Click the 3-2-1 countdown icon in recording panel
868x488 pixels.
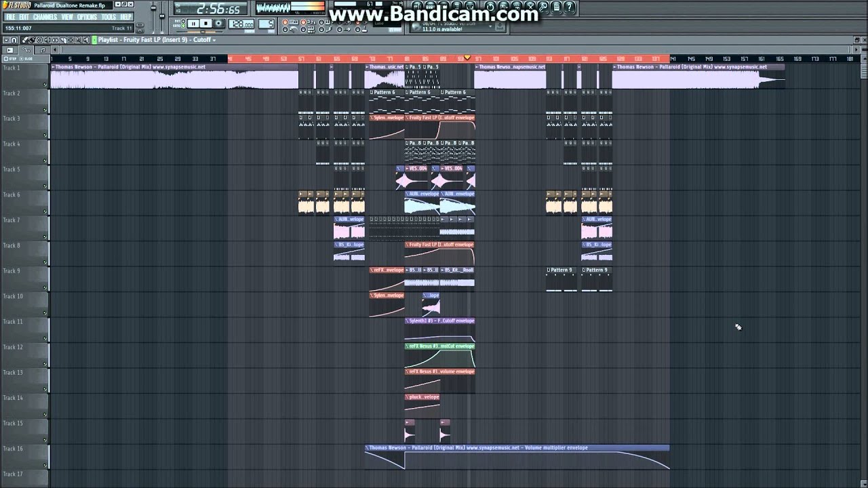(311, 22)
